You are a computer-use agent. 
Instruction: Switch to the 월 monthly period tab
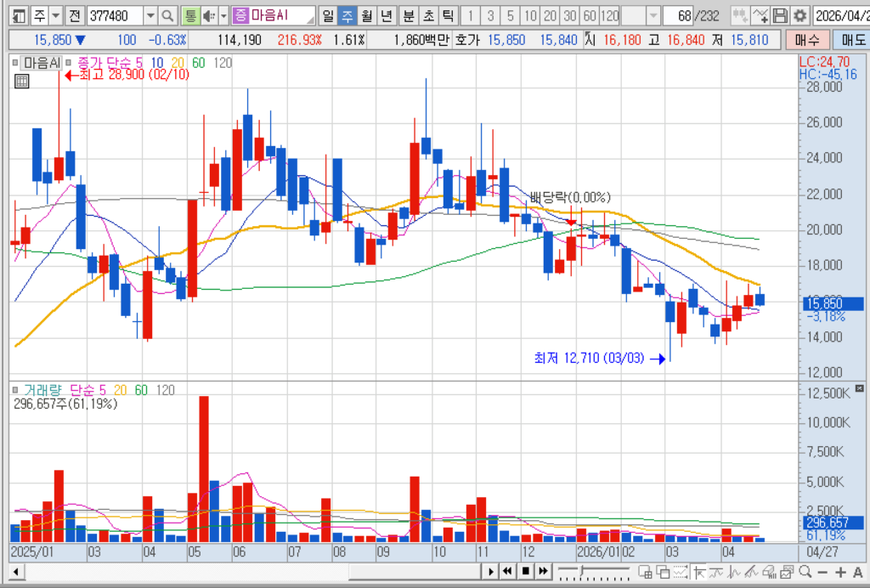tap(367, 15)
